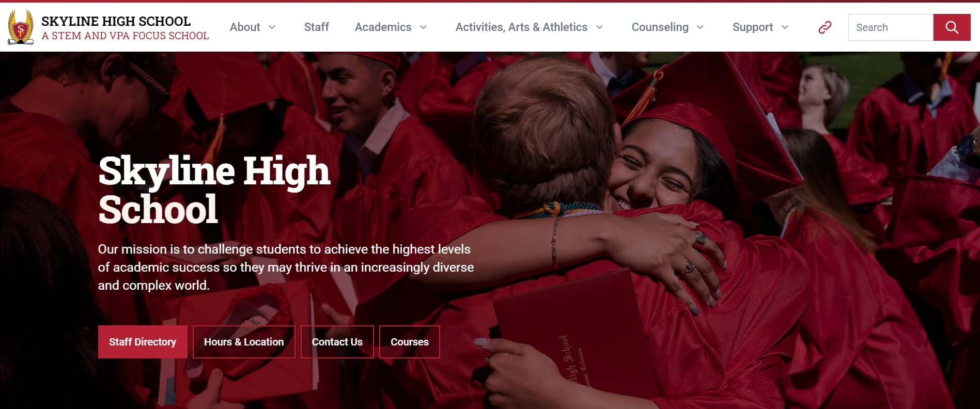Expand the Counseling dropdown chevron
The width and height of the screenshot is (980, 409).
[701, 27]
